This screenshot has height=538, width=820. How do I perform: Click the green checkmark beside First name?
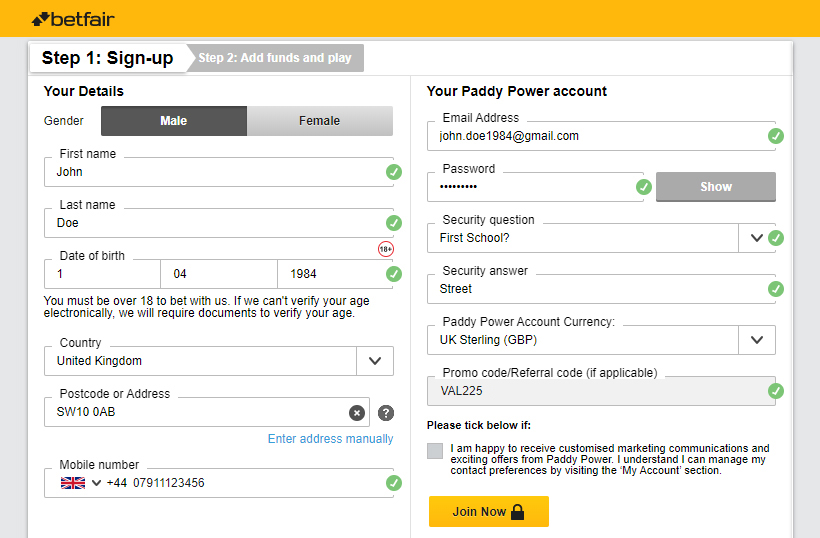[x=394, y=172]
